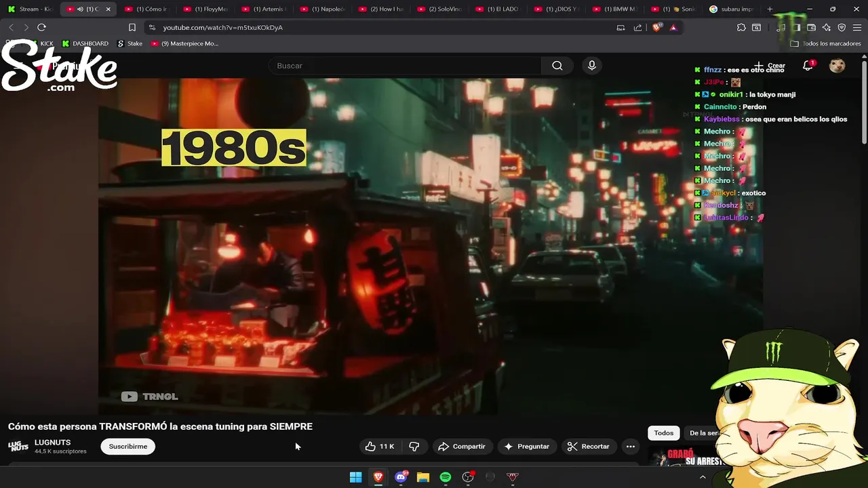Viewport: 868px width, 488px height.
Task: Click the browser reload button
Action: click(x=41, y=27)
